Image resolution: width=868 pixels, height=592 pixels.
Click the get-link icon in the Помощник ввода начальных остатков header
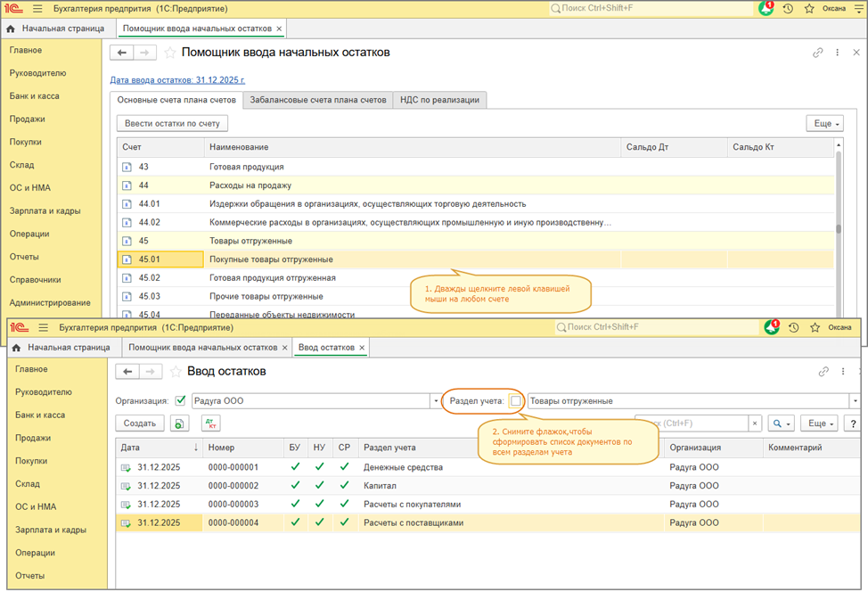(x=818, y=53)
